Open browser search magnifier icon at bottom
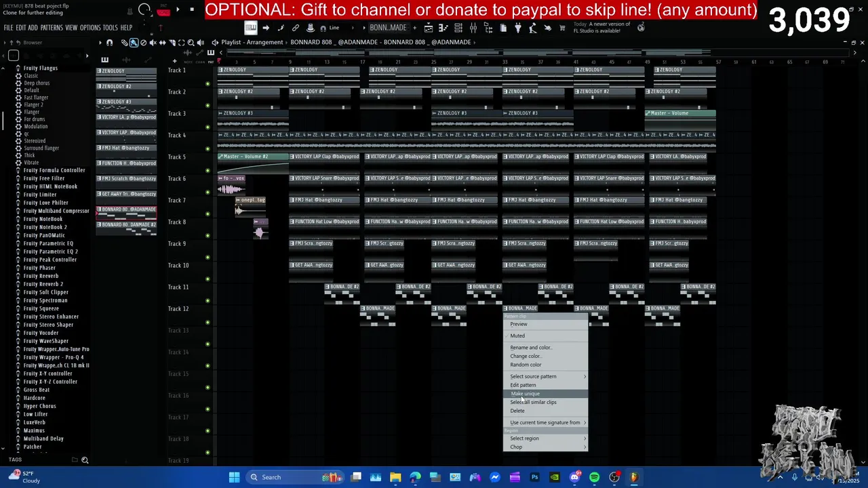Viewport: 868px width, 488px height. 85,460
